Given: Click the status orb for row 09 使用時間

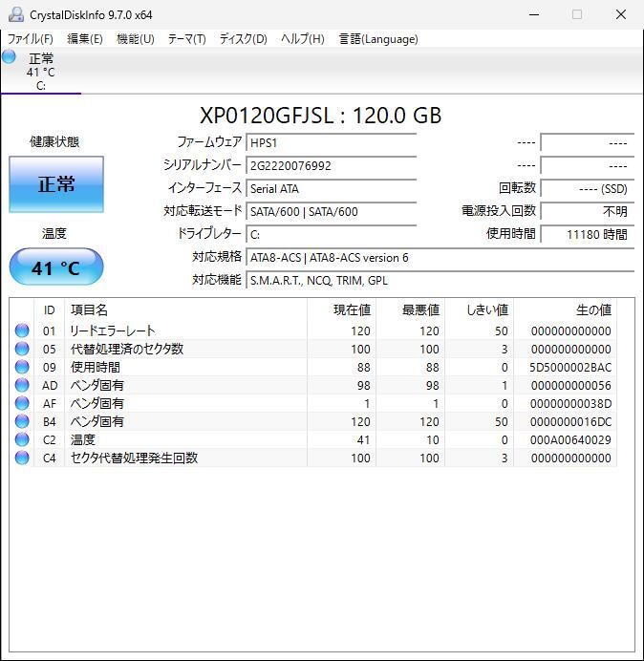Looking at the screenshot, I should point(22,367).
